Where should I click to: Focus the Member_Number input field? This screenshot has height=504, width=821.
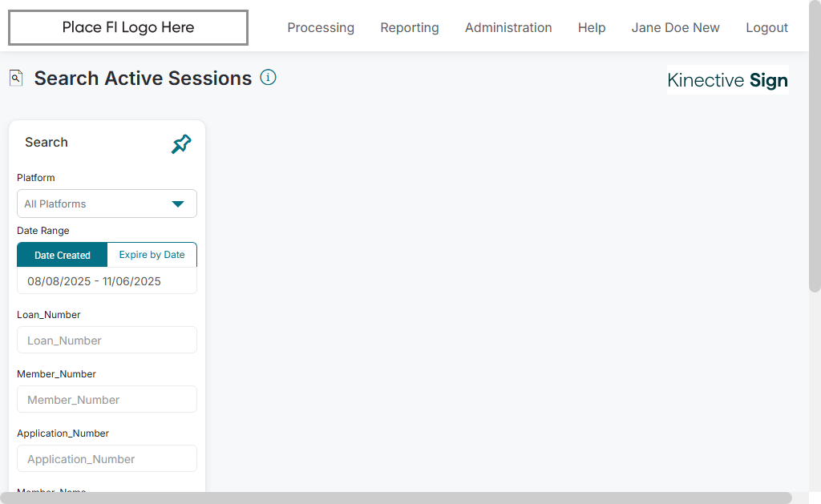tap(107, 400)
